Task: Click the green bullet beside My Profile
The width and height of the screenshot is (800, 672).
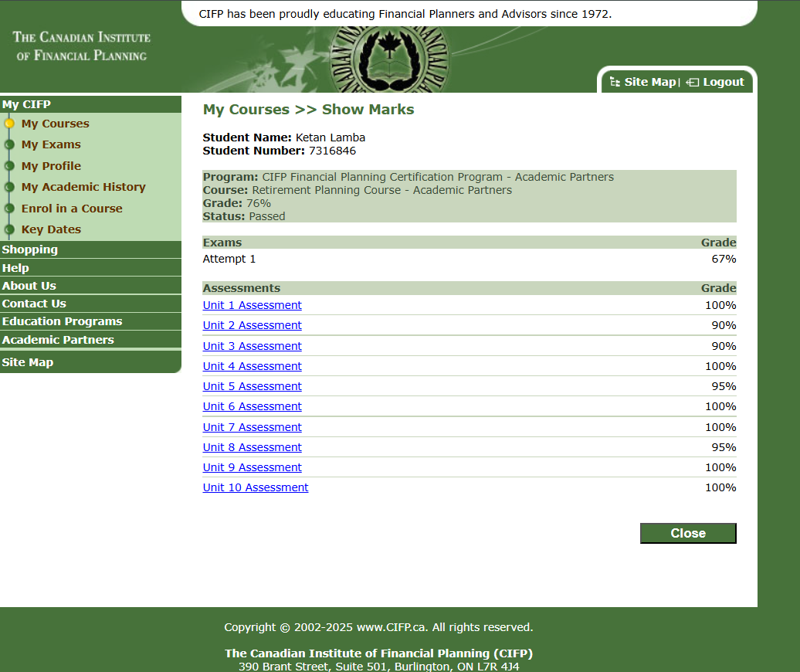Action: pos(9,166)
